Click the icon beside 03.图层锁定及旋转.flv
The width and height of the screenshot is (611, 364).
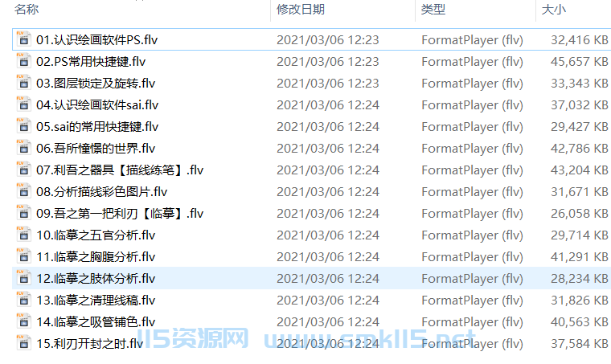pyautogui.click(x=23, y=83)
